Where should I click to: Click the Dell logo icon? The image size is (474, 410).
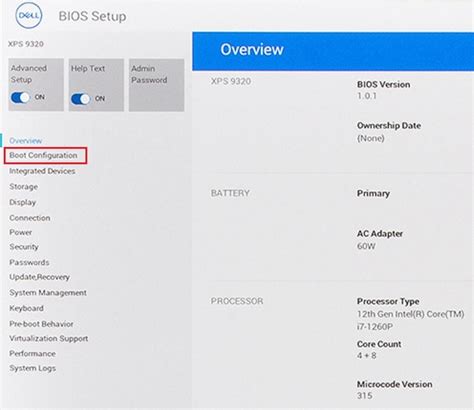29,15
